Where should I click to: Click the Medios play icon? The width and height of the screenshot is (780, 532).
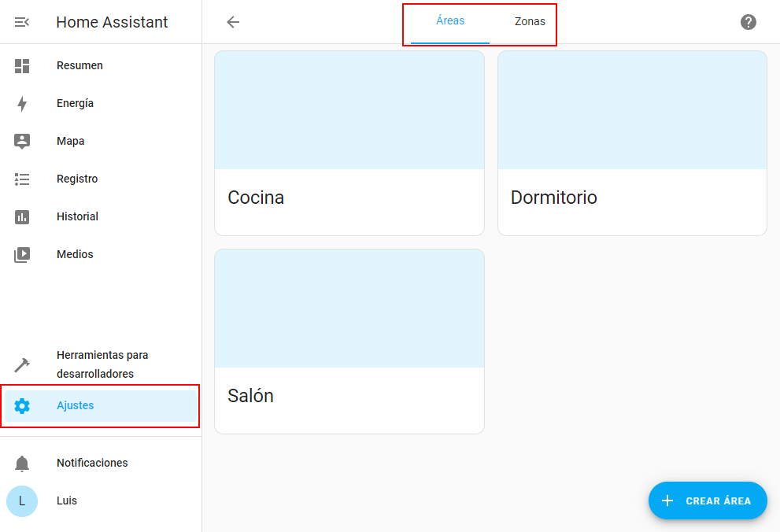22,255
